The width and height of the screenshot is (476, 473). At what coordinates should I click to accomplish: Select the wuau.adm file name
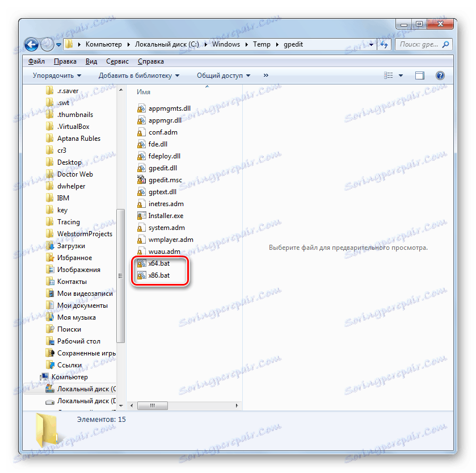[x=164, y=252]
